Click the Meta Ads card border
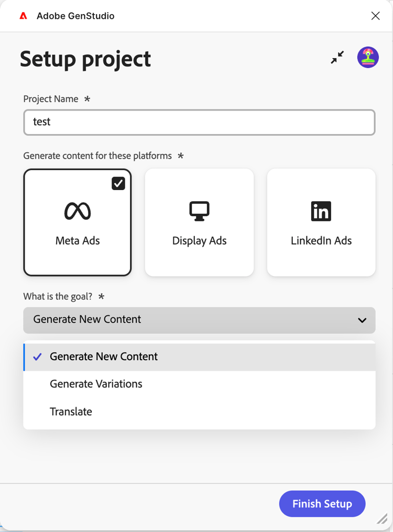393x532 pixels. point(77,222)
